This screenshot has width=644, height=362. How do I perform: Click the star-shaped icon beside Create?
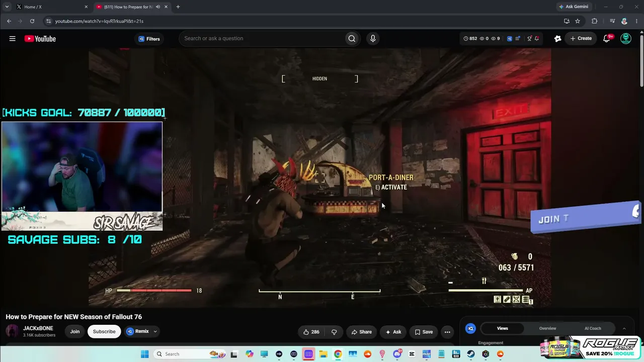point(557,39)
